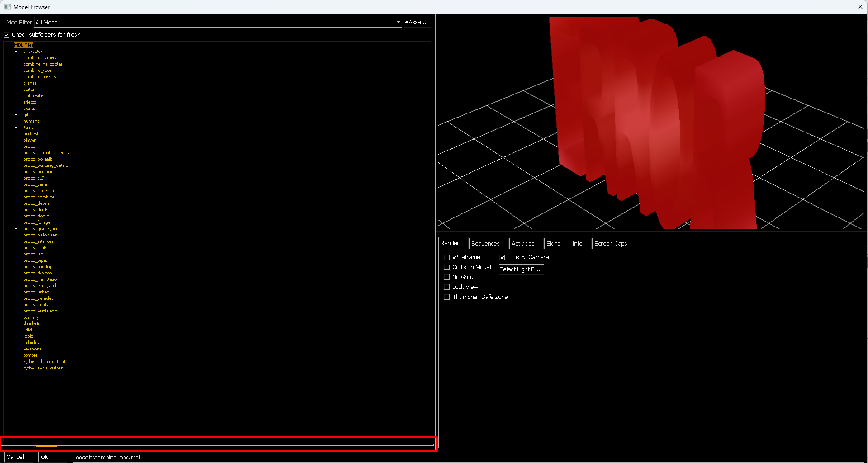
Task: Enable the Collision Model checkbox
Action: 447,267
